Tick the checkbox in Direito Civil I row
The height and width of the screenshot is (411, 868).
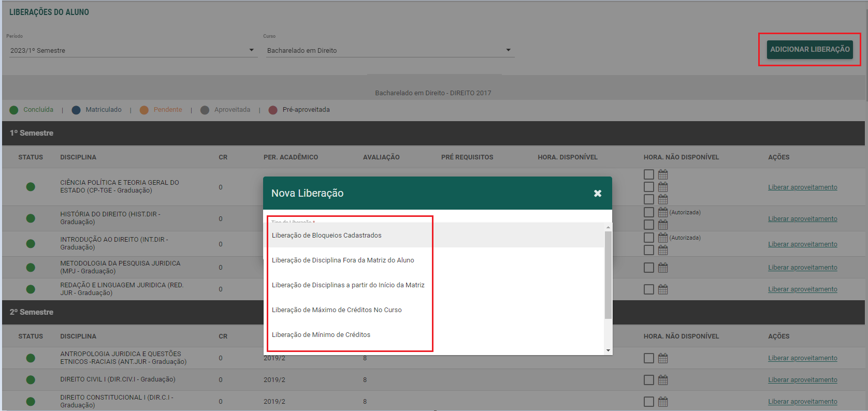coord(649,380)
